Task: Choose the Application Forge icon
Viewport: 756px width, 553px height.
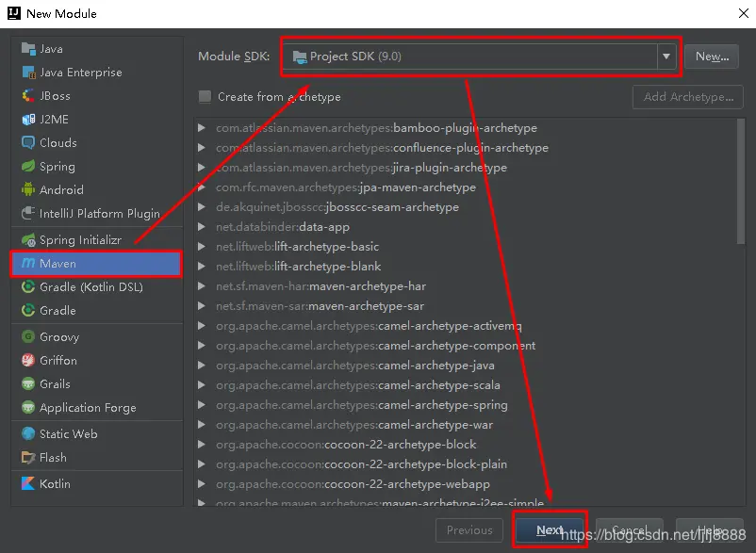Action: pyautogui.click(x=28, y=407)
